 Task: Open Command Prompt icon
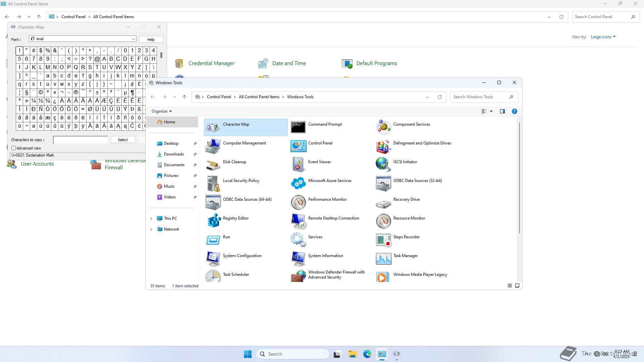tap(298, 127)
